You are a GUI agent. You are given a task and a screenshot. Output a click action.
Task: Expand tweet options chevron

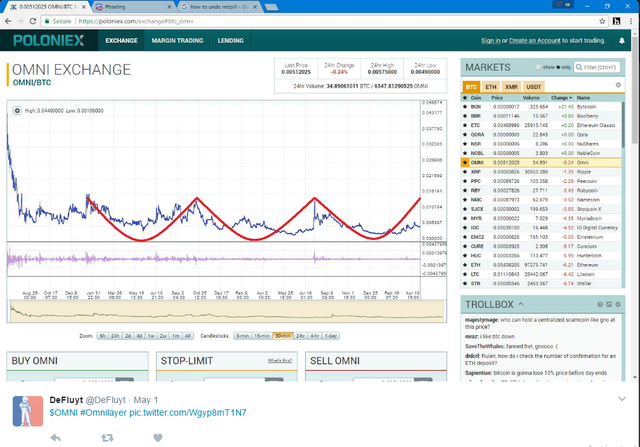(622, 399)
